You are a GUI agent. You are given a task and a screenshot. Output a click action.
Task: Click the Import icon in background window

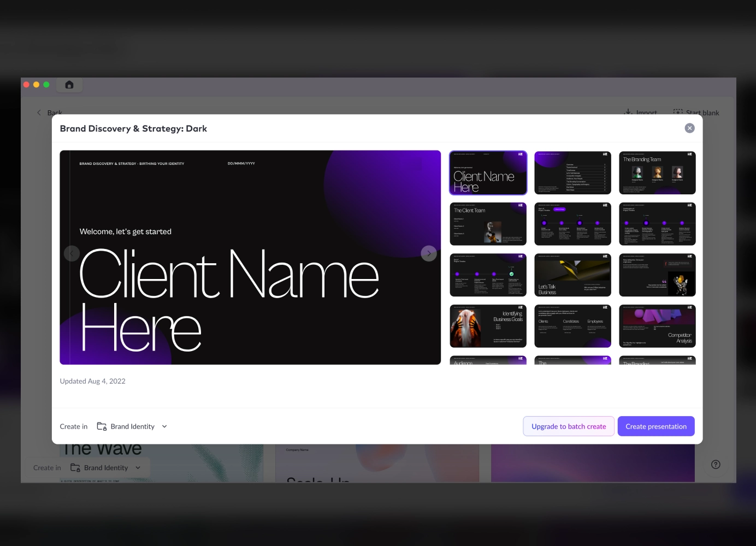628,112
